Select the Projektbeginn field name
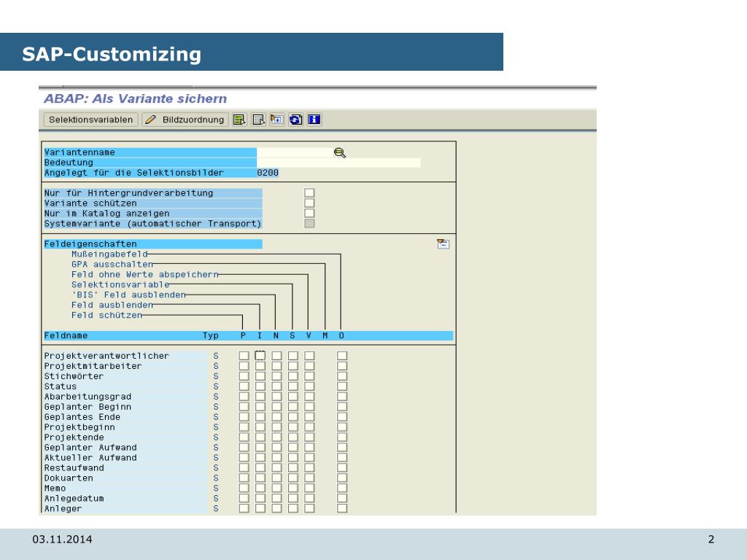 pyautogui.click(x=80, y=427)
